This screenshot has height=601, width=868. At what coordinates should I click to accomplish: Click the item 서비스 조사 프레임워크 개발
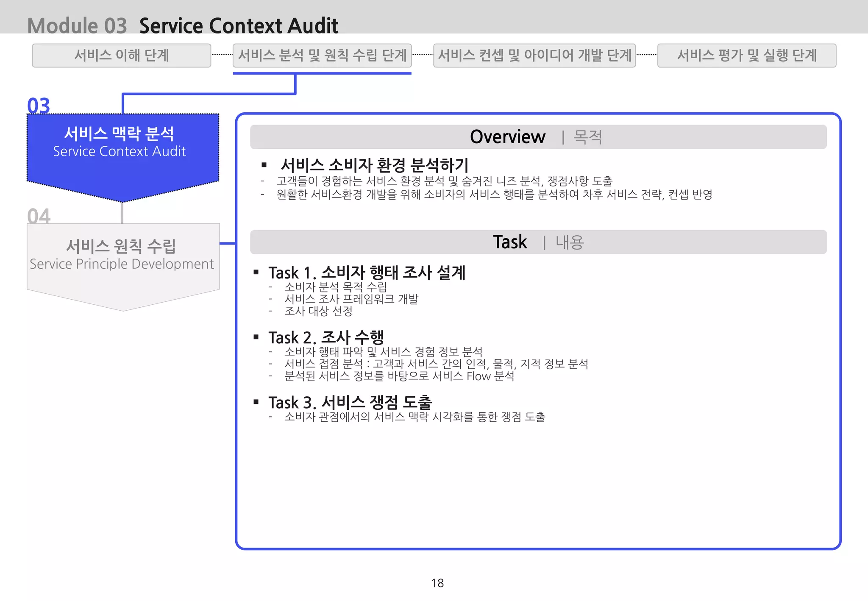(x=351, y=299)
